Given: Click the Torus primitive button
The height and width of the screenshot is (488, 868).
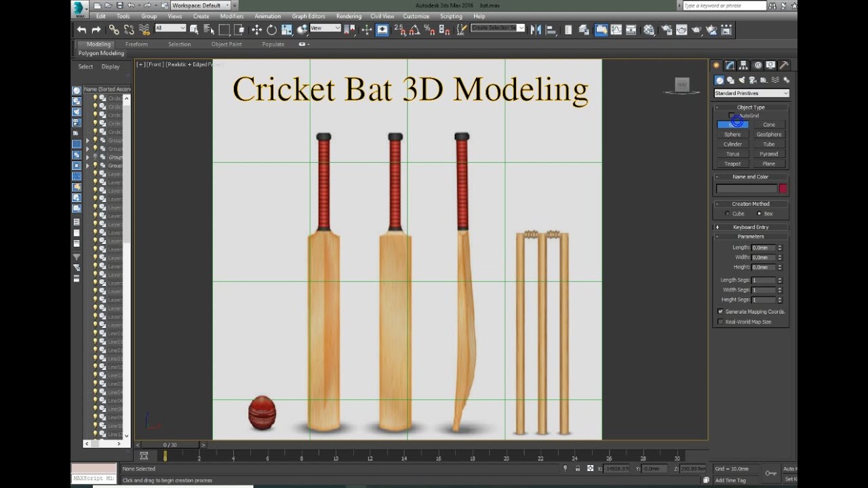Looking at the screenshot, I should (732, 154).
